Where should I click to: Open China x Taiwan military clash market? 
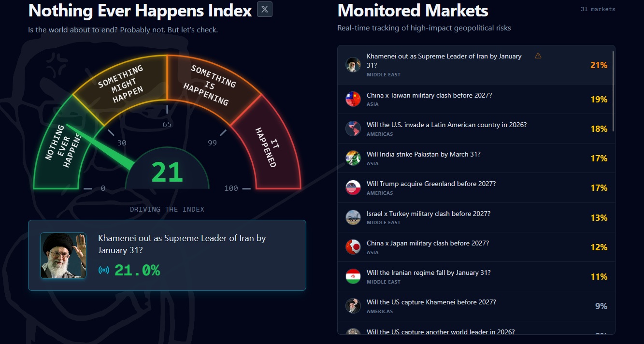[476, 99]
